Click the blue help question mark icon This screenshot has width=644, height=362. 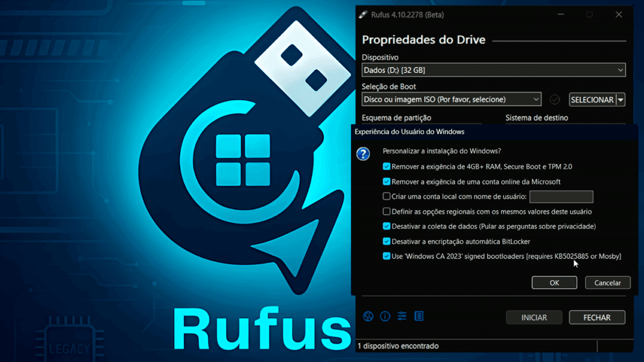pos(362,154)
